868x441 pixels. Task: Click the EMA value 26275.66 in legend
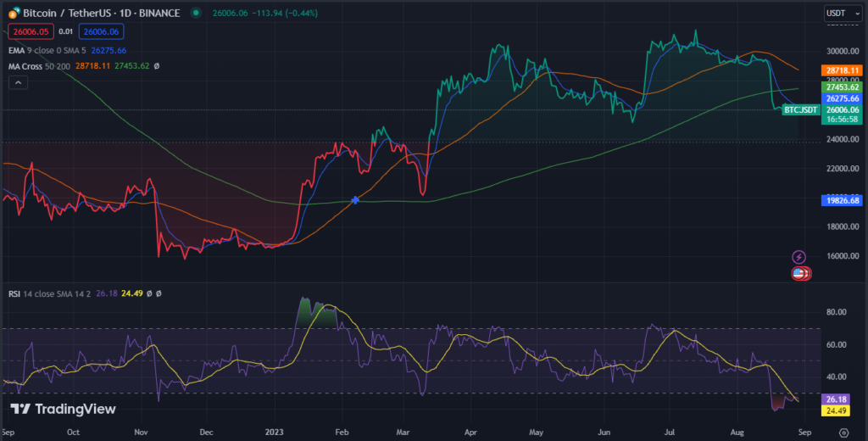click(108, 50)
